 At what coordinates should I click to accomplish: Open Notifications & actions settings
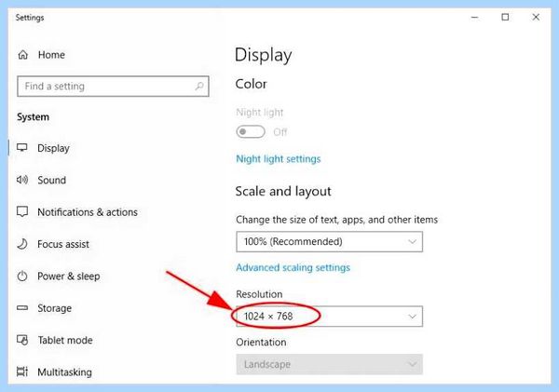(88, 212)
